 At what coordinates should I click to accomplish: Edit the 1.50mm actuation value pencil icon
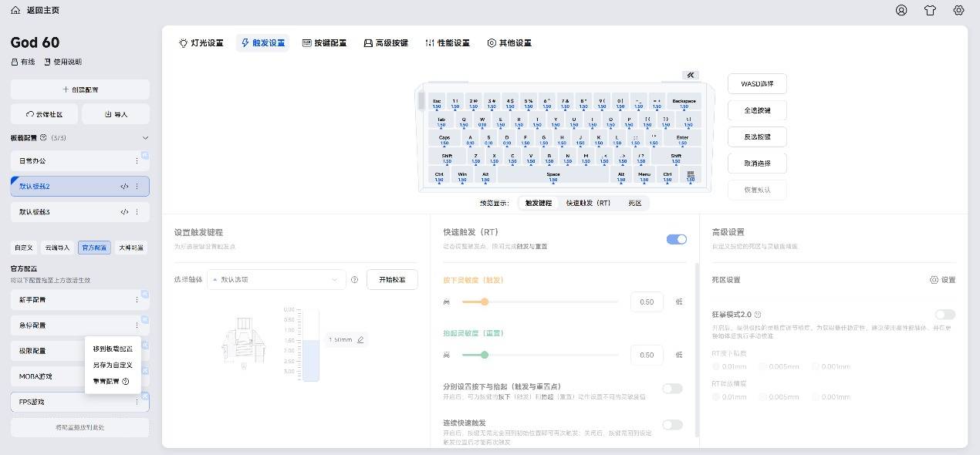click(360, 339)
